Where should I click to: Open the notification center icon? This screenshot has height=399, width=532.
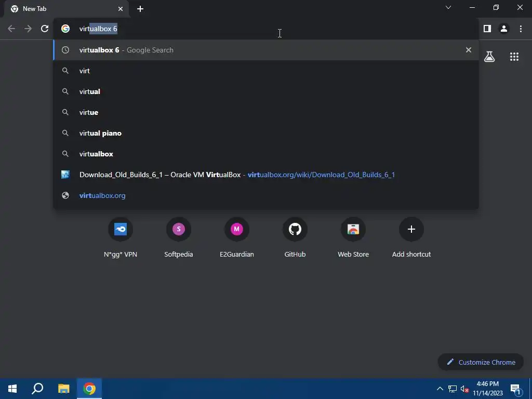click(x=515, y=389)
